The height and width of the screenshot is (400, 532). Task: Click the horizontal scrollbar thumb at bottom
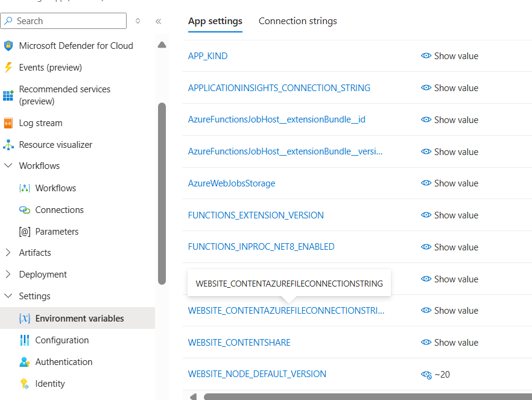367,396
